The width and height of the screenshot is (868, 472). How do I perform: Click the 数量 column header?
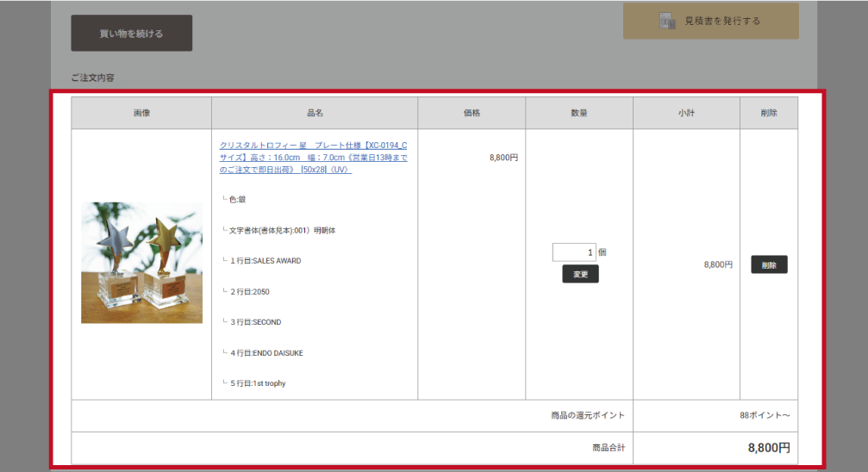click(x=579, y=113)
